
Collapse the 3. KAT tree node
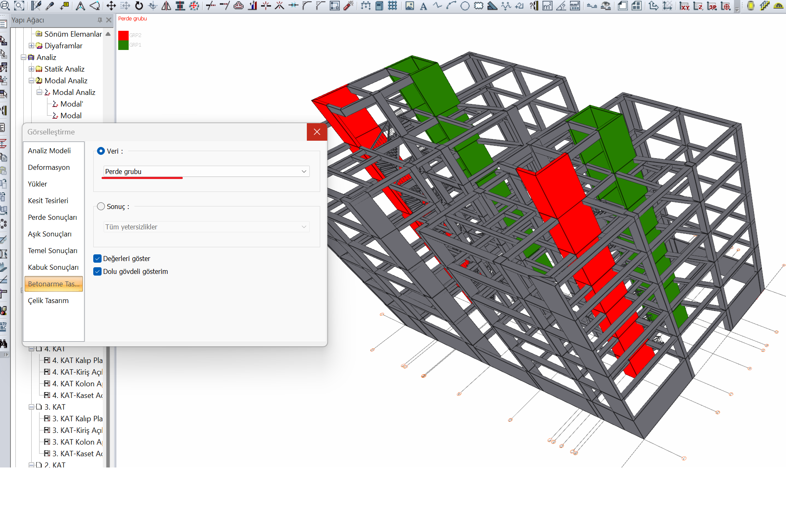31,407
